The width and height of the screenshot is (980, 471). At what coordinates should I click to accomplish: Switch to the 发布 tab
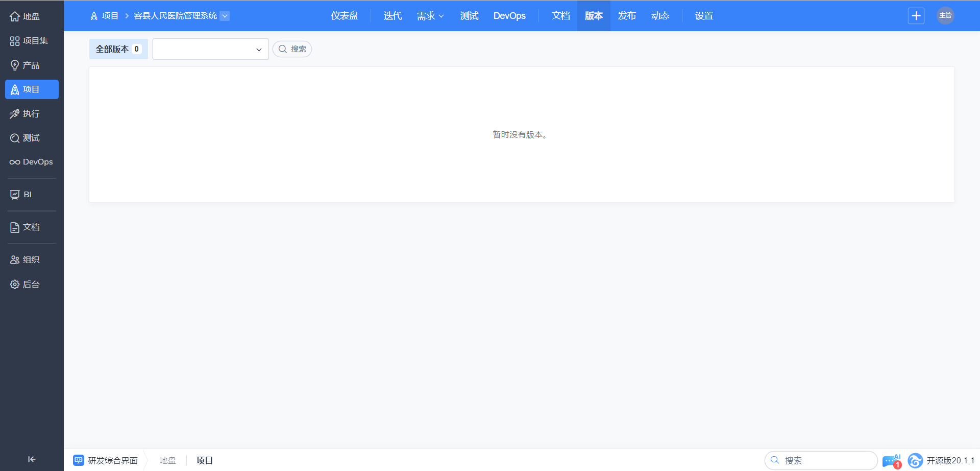click(x=627, y=16)
